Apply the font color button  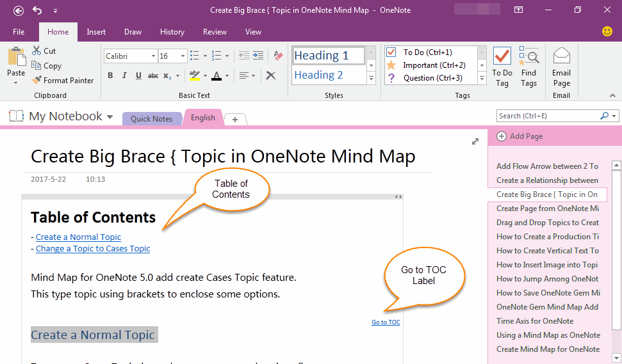(x=216, y=75)
